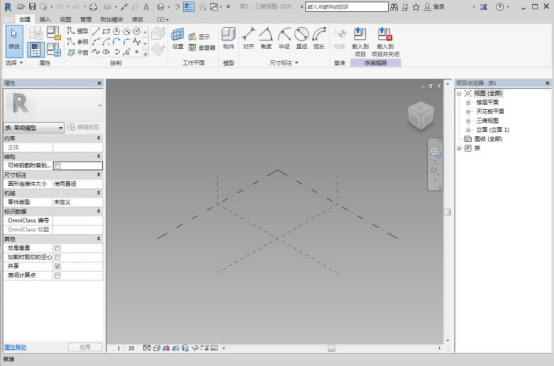This screenshot has width=554, height=366.
Task: Click the 登录 Sign In button
Action: pyautogui.click(x=434, y=7)
